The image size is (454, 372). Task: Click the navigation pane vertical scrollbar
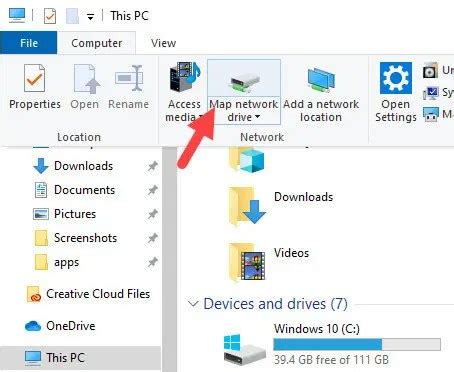coord(170,259)
